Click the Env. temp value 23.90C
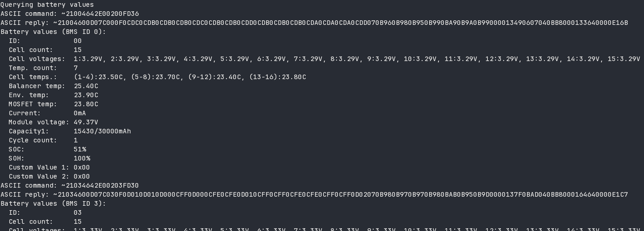The width and height of the screenshot is (644, 231). point(86,95)
